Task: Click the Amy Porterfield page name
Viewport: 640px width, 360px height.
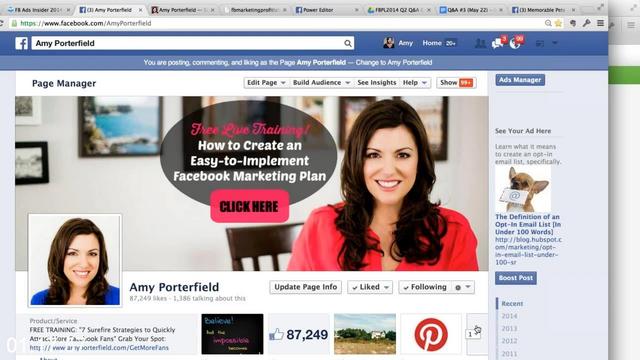Action: [174, 287]
